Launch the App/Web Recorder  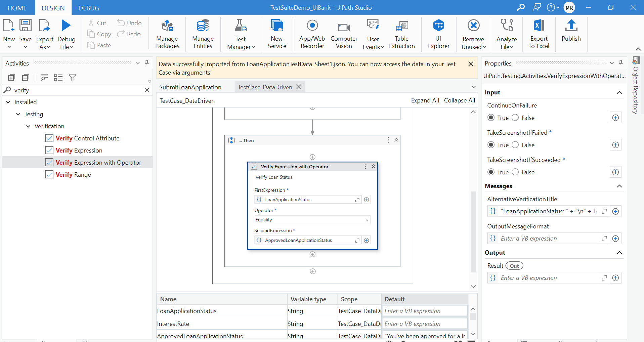(x=312, y=34)
